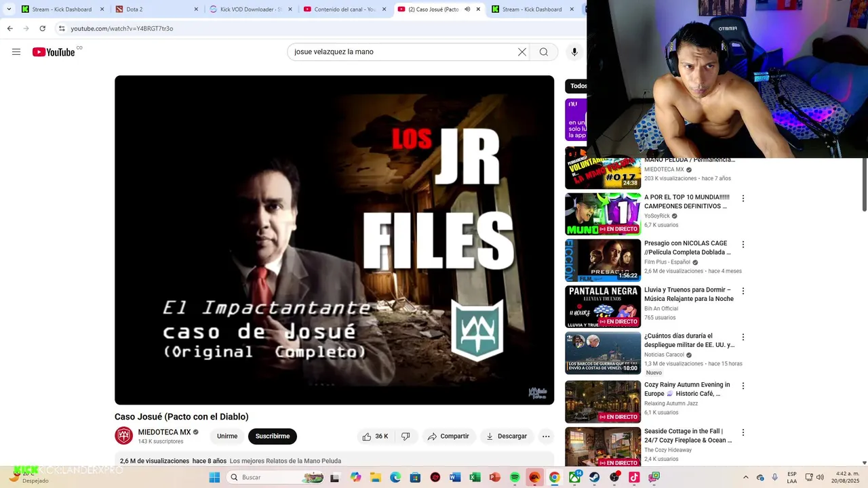Screen dimensions: 868x488
Task: Open options menu for Seaside Cottage video
Action: pos(743,432)
